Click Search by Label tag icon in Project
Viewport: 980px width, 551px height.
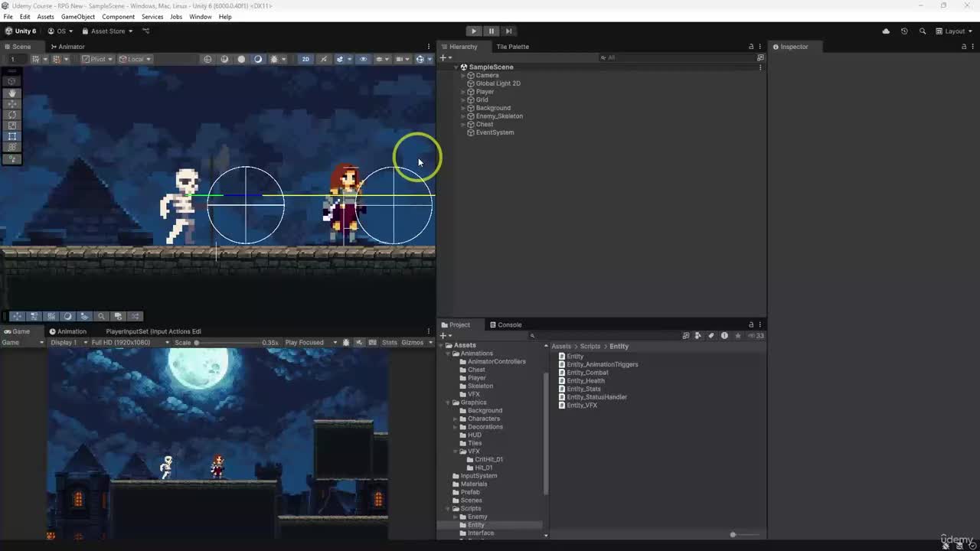(711, 336)
